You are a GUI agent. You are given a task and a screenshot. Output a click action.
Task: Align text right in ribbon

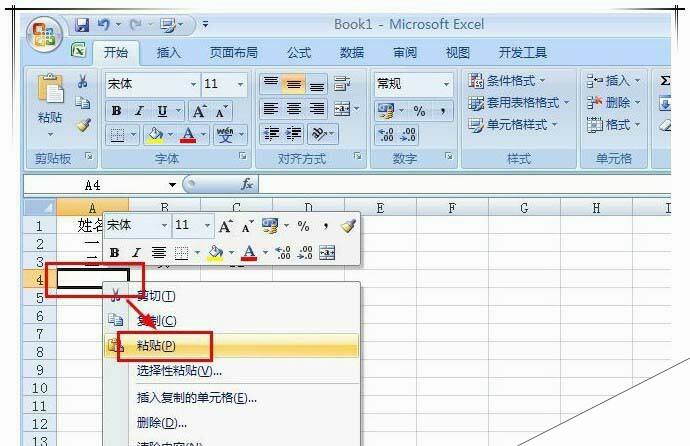[316, 109]
